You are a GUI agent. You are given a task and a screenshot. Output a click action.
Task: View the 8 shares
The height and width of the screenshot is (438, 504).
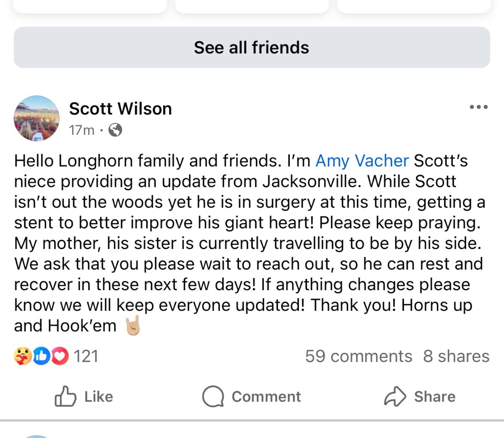point(456,356)
